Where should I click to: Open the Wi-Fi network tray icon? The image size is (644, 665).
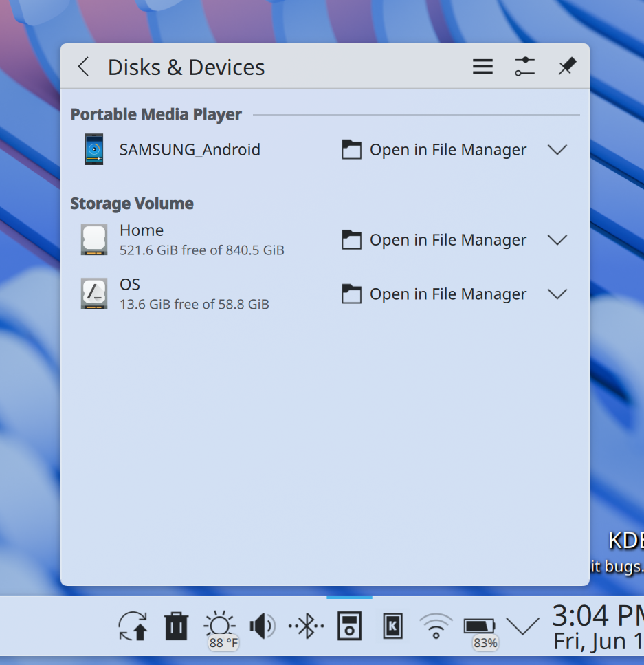pos(436,626)
